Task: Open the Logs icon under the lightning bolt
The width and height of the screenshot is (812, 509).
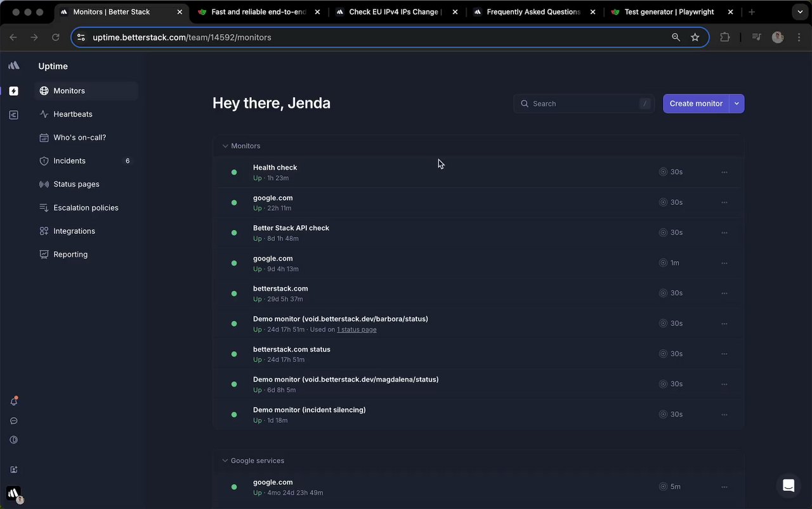Action: coord(14,115)
